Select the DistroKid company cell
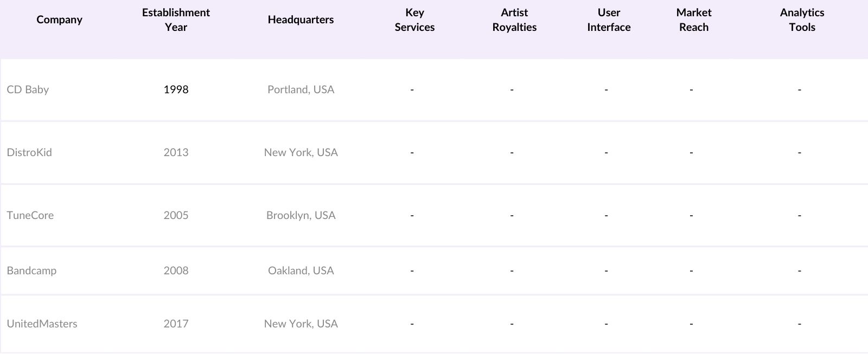 point(29,152)
